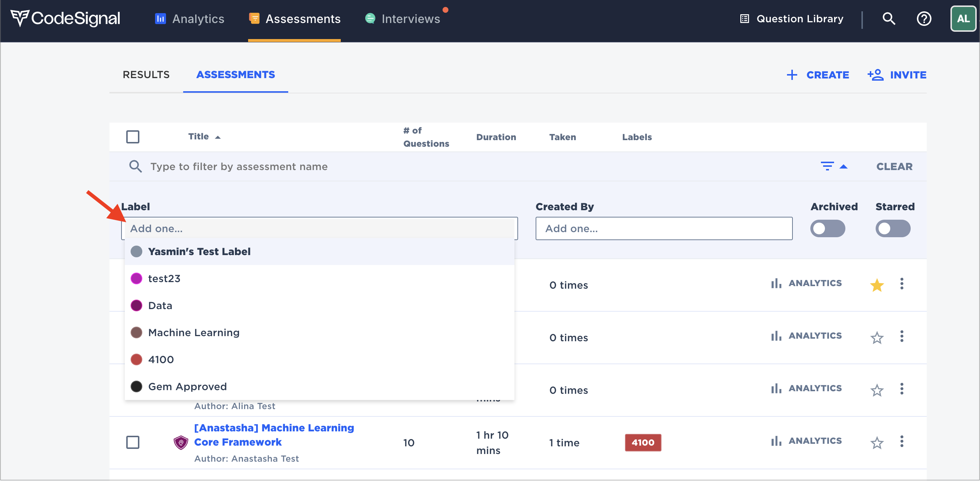The image size is (980, 481).
Task: Click the Interviews chat icon in navbar
Action: [x=370, y=18]
